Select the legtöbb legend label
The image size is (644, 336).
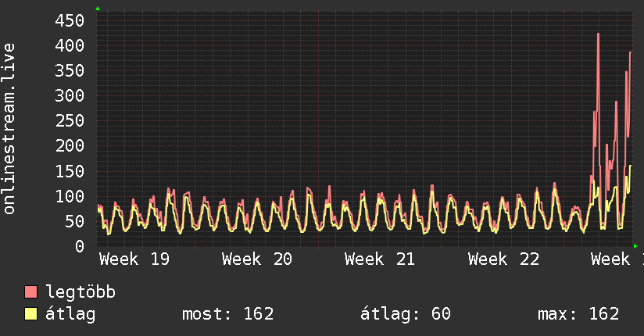[80, 292]
